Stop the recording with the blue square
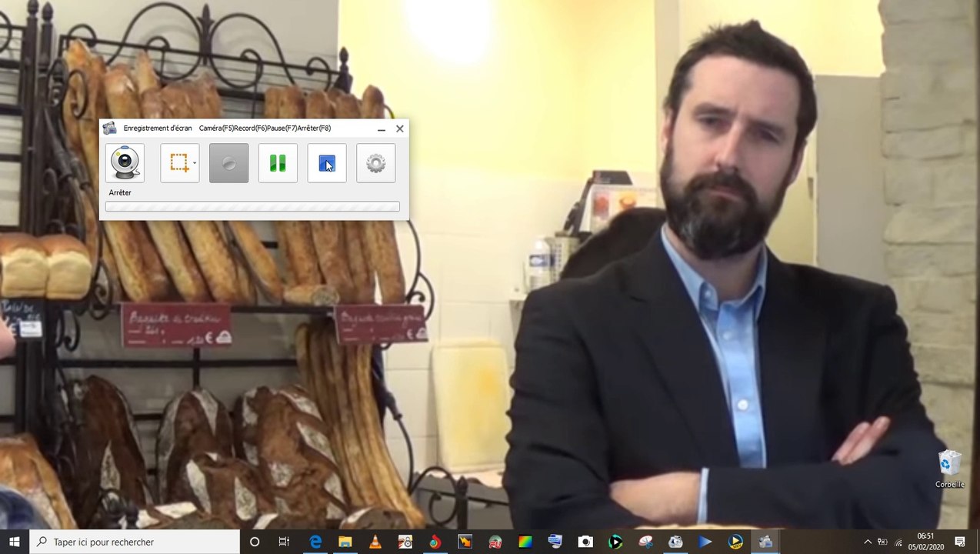The image size is (980, 554). pos(327,163)
